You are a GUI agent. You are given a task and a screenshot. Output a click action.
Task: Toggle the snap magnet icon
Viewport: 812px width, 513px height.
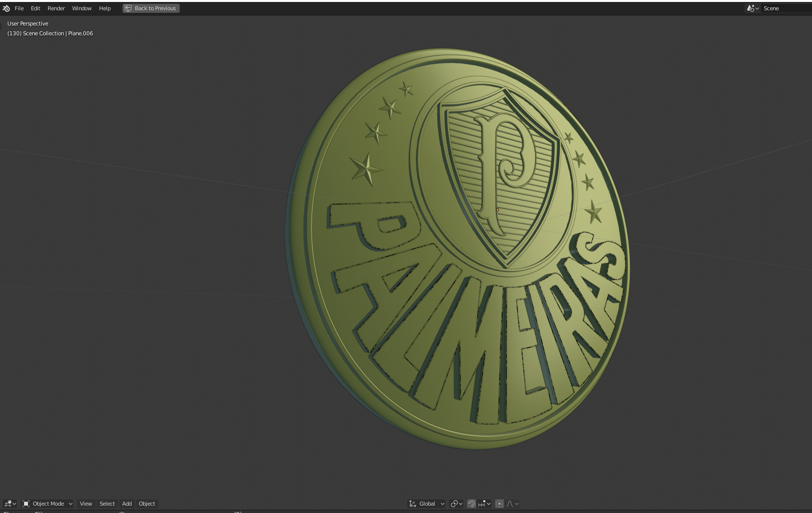tap(471, 504)
